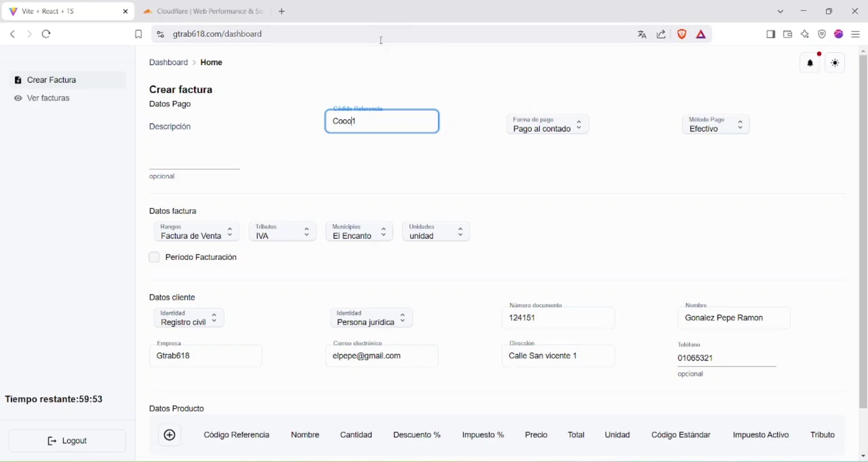This screenshot has width=868, height=462.
Task: Open Brave Shields icon in toolbar
Action: [682, 34]
